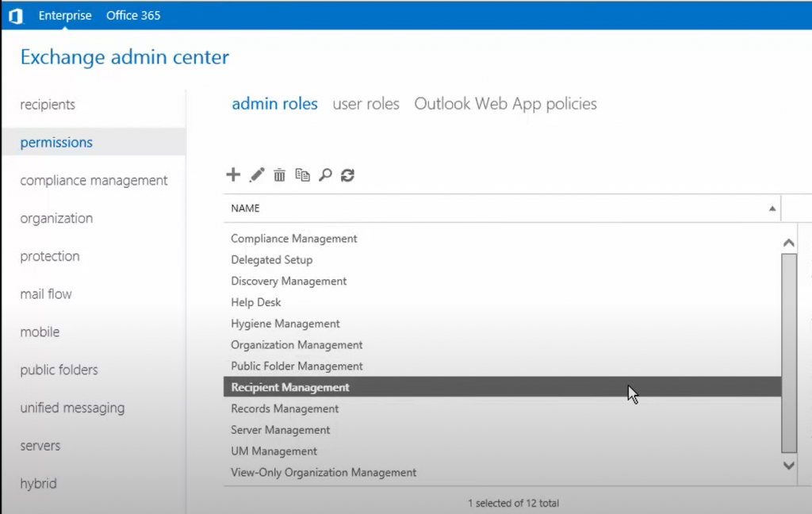The height and width of the screenshot is (514, 812).
Task: Go to recipients section
Action: 48,105
